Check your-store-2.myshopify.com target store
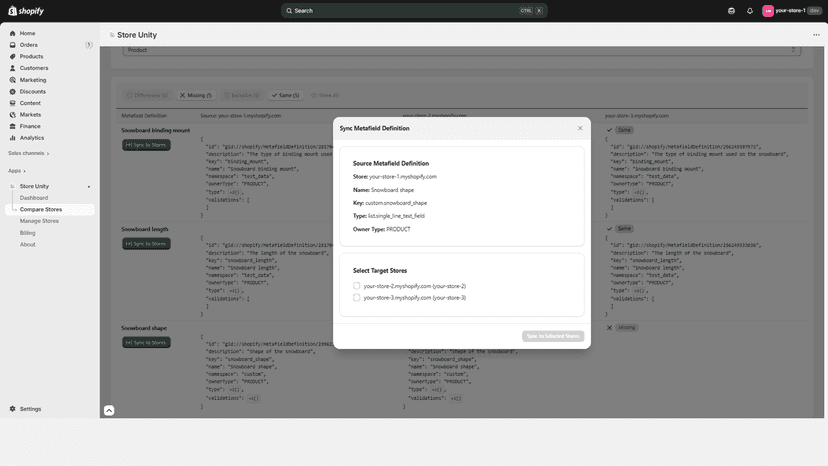Screen dimensions: 828x466 click(356, 286)
